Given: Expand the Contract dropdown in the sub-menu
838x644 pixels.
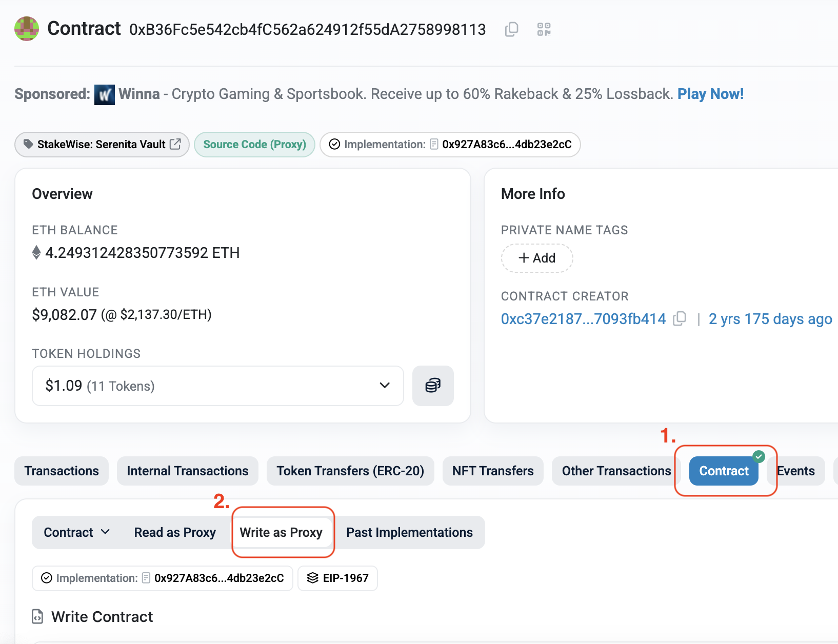Looking at the screenshot, I should [x=77, y=532].
